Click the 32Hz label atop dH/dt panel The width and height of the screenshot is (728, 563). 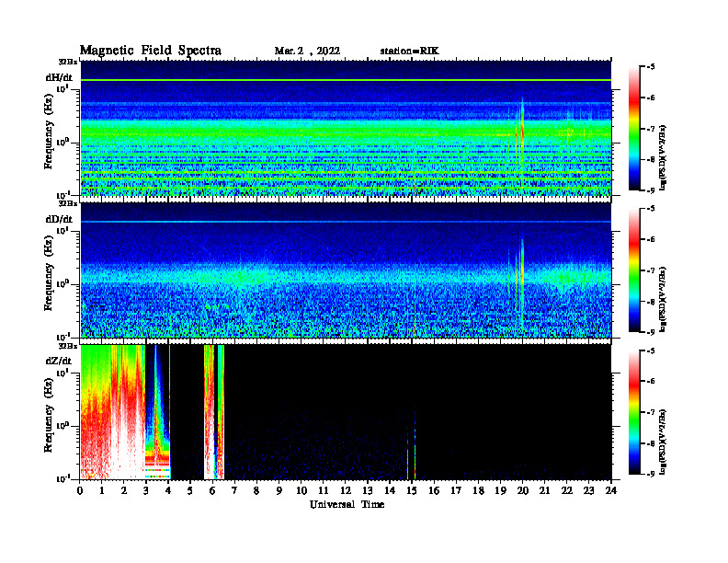pyautogui.click(x=68, y=62)
